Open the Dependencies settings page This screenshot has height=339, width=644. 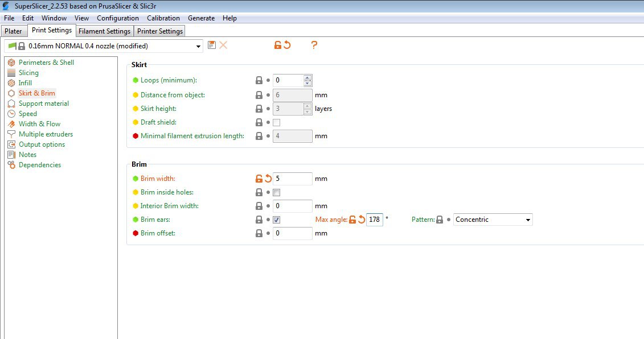click(39, 165)
